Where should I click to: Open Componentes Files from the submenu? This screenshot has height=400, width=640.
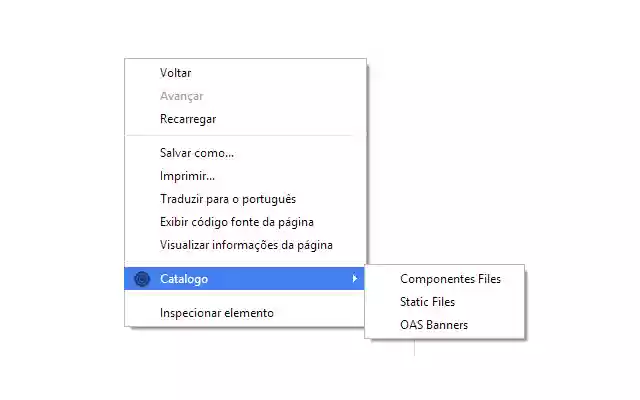[450, 279]
